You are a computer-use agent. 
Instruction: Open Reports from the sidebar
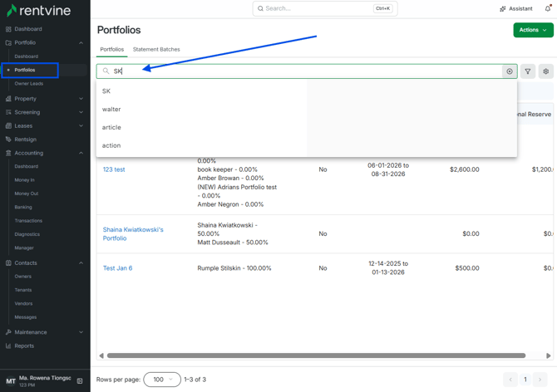coord(24,345)
